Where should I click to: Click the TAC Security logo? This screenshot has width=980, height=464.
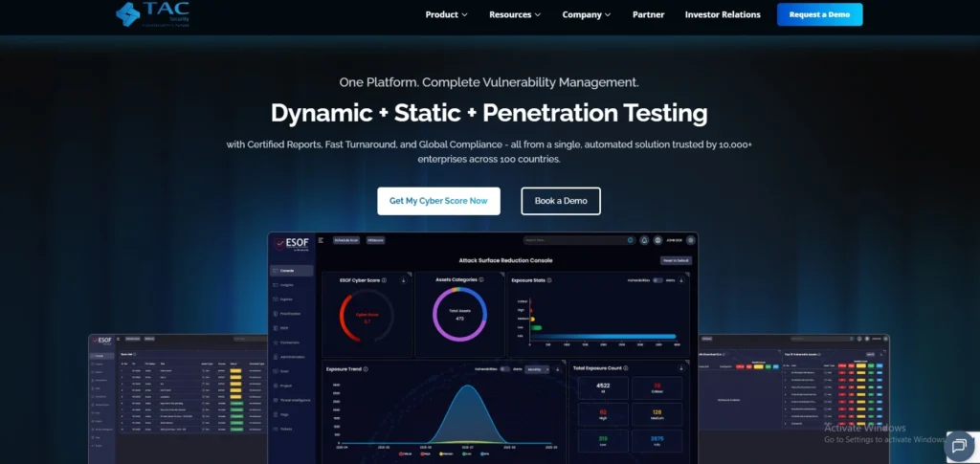click(152, 13)
